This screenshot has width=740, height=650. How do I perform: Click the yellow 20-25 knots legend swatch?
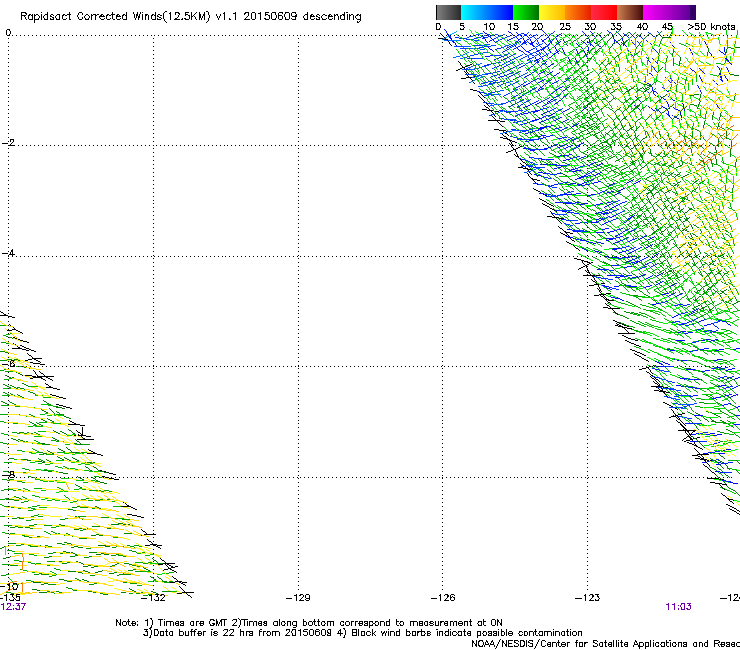pyautogui.click(x=552, y=12)
